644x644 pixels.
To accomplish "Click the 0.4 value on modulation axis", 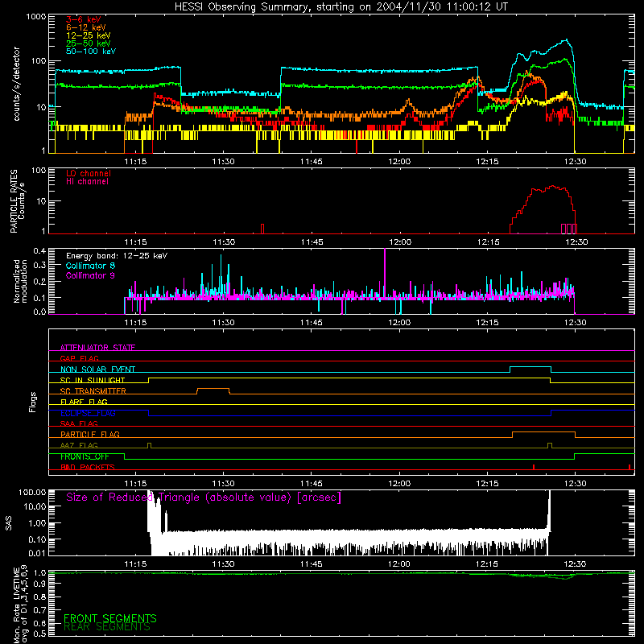I will coord(39,250).
